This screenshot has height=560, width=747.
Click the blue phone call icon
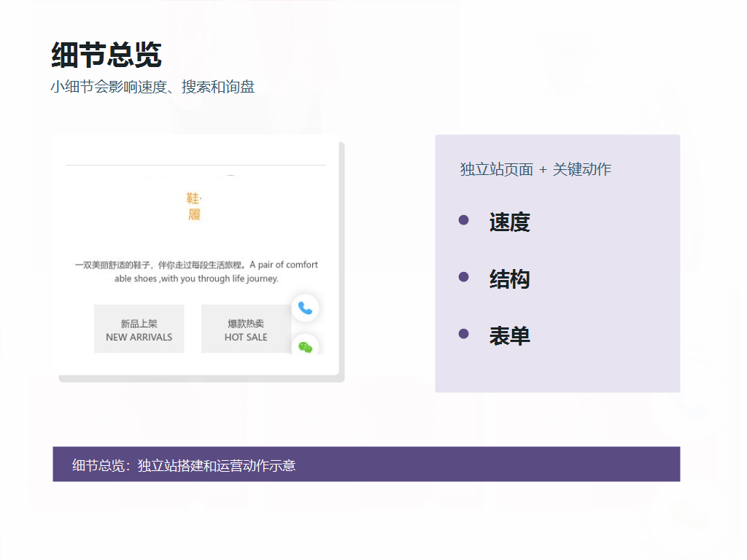tap(306, 308)
